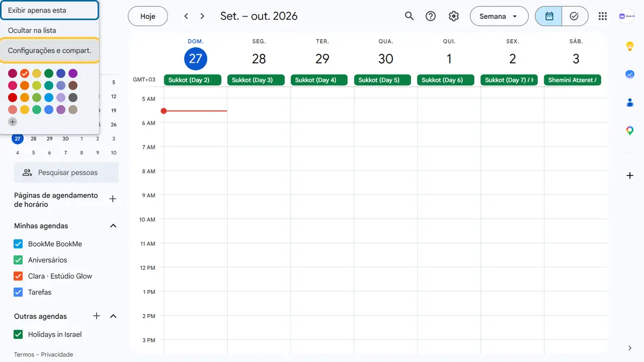Click the checked orange-red color swatch
The image size is (644, 362).
(x=25, y=73)
